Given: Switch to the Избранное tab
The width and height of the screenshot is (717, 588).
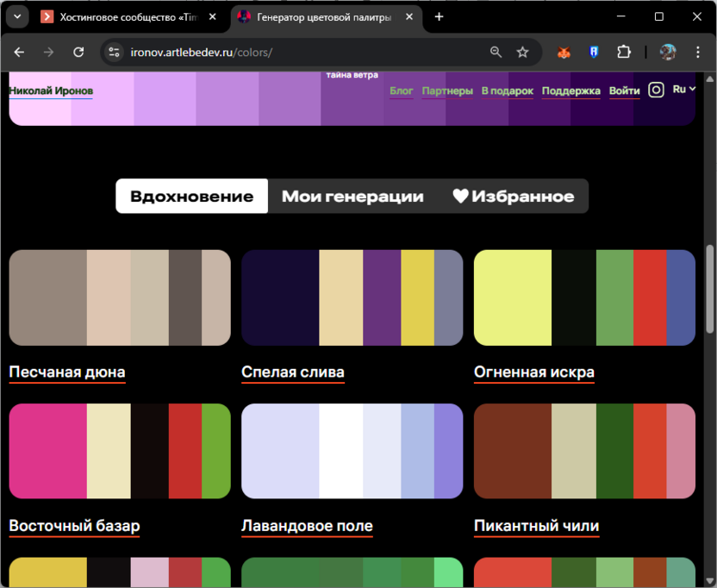Looking at the screenshot, I should click(x=514, y=197).
